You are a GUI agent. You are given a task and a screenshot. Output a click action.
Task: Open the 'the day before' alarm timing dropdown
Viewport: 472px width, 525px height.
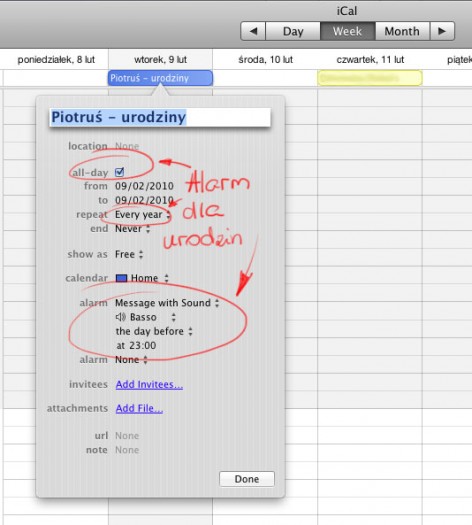click(154, 331)
